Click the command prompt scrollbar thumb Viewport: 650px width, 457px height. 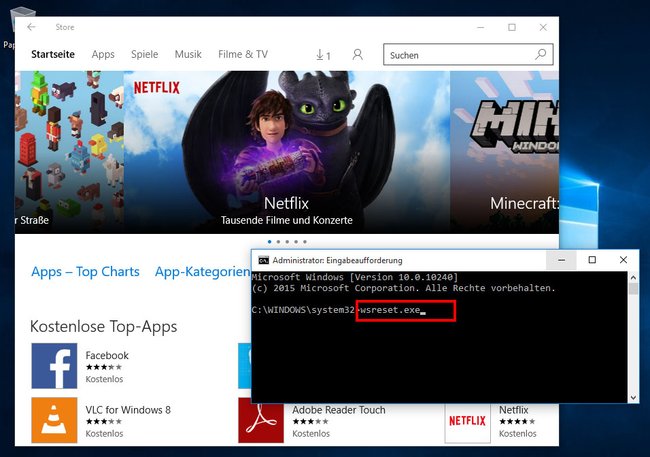633,288
